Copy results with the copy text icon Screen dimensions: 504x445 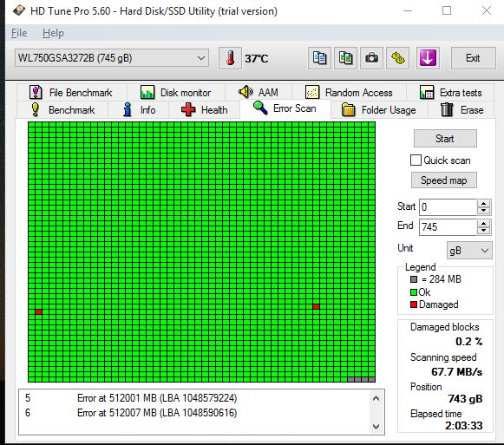click(319, 58)
